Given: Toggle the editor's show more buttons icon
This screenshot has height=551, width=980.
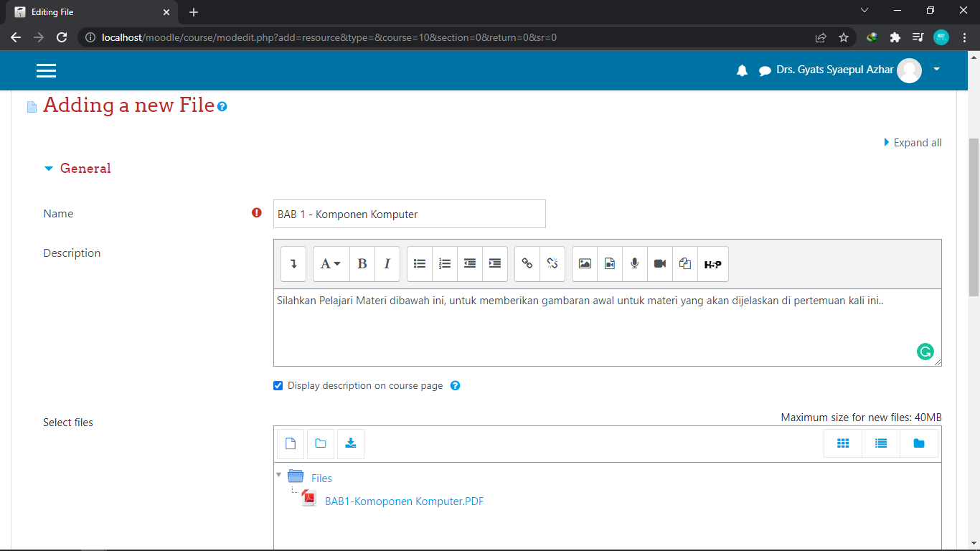Looking at the screenshot, I should [x=293, y=264].
